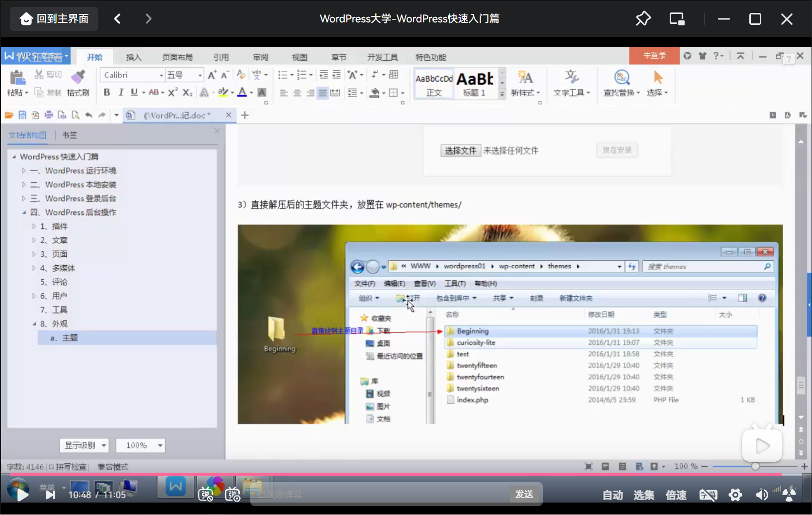Switch to the 书签 pane tab
This screenshot has width=812, height=515.
70,135
